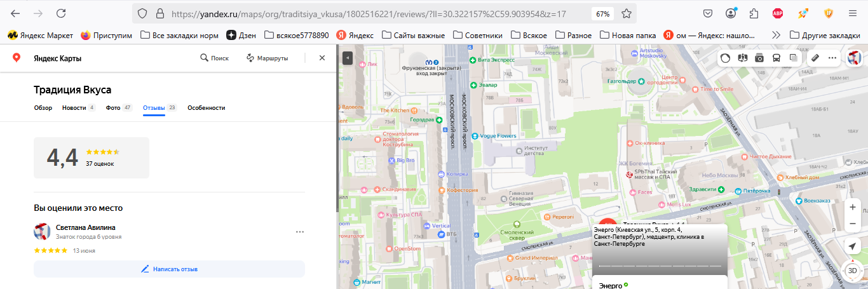This screenshot has height=289, width=868.
Task: Open Другие закладки folder
Action: point(825,36)
